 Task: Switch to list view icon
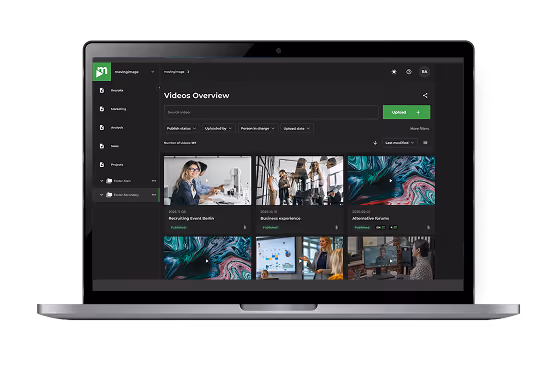[425, 143]
